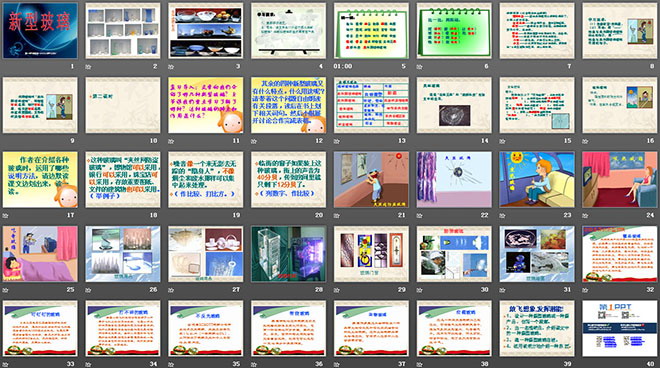Select slide 28 glass tower thumbnail
The width and height of the screenshot is (660, 368).
pos(288,254)
